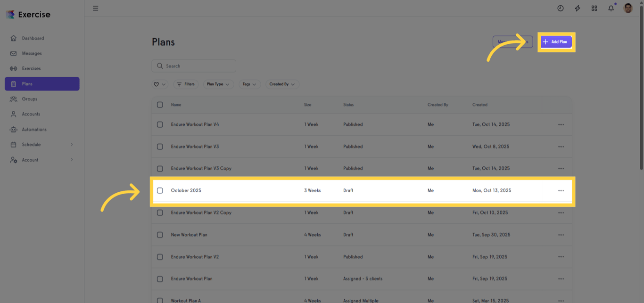Viewport: 644px width, 303px height.
Task: Open Endure Workout Plan V2 Copy
Action: pyautogui.click(x=201, y=213)
